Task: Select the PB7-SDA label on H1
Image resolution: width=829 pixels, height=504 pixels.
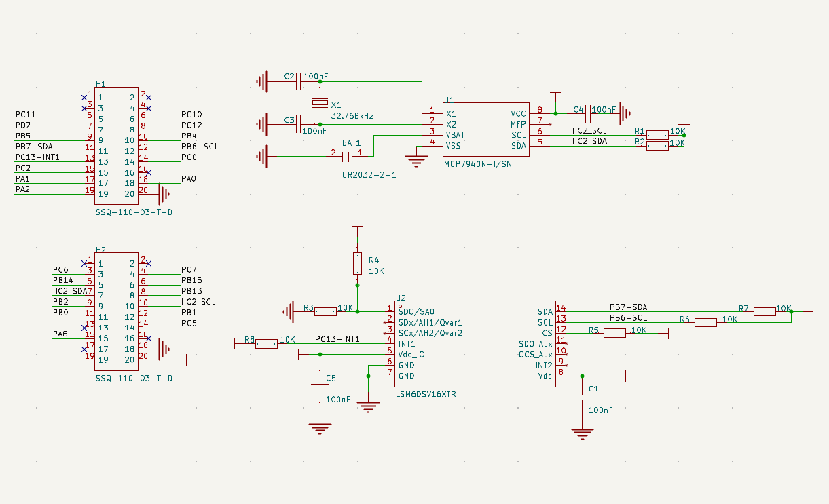Action: coord(34,147)
